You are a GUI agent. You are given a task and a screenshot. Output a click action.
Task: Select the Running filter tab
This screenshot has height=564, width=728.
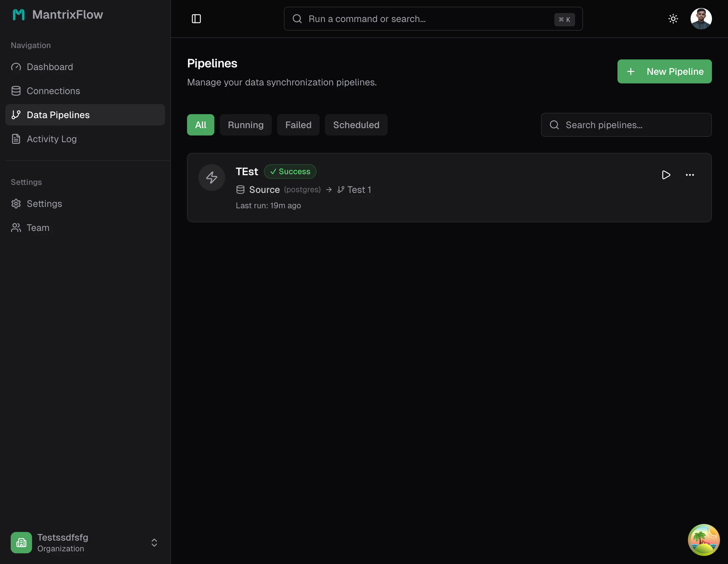245,125
